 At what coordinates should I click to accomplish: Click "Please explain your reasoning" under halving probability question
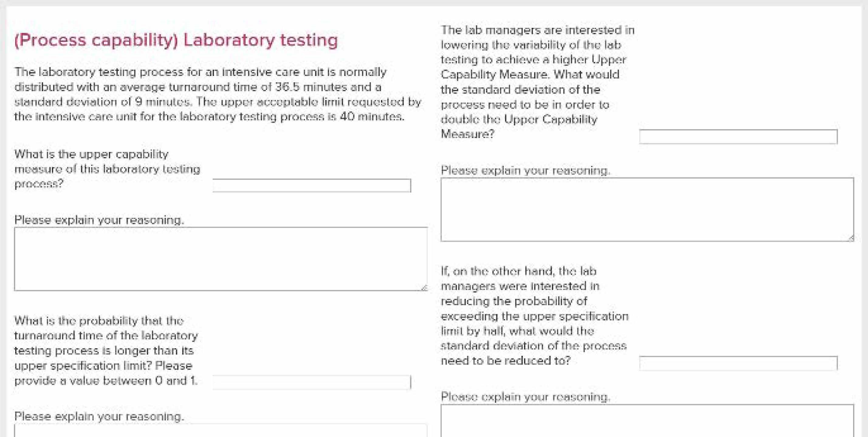click(525, 397)
